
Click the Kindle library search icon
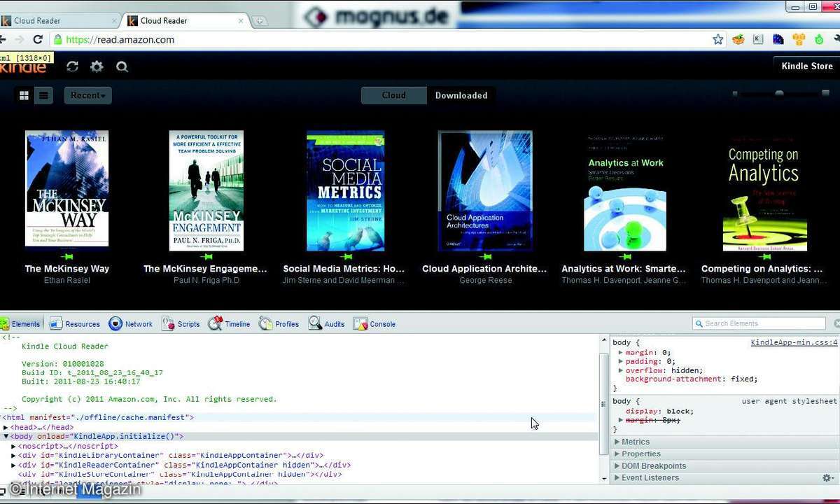click(x=122, y=66)
